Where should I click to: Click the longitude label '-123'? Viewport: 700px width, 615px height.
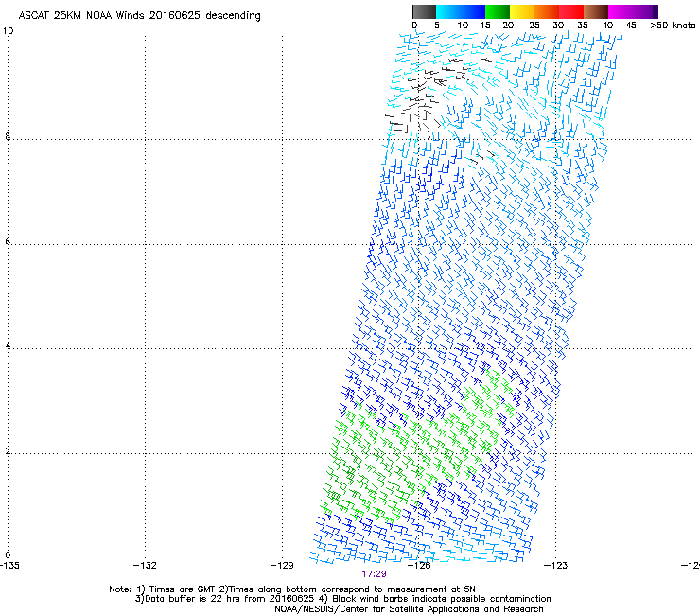556,566
